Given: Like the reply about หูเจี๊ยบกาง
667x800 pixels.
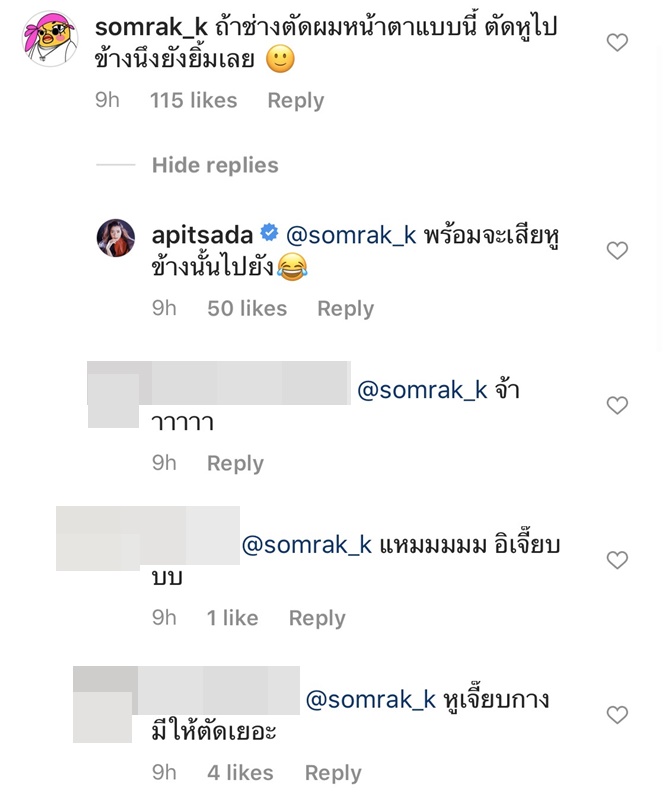Looking at the screenshot, I should [617, 715].
